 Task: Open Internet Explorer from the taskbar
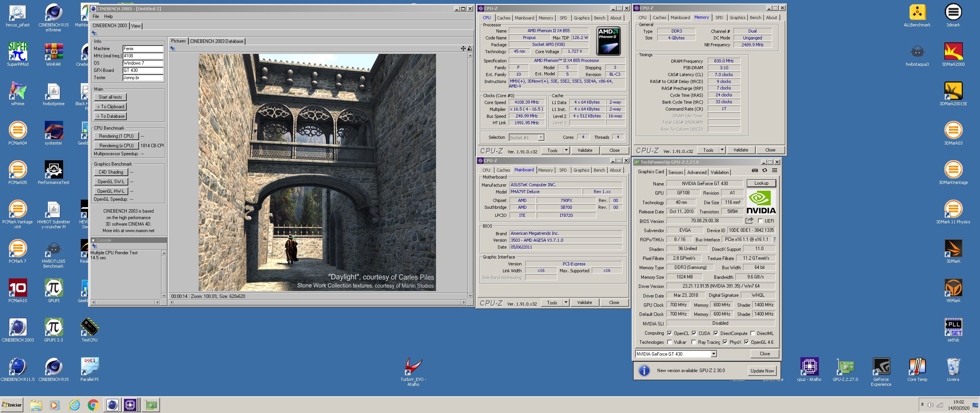click(74, 405)
